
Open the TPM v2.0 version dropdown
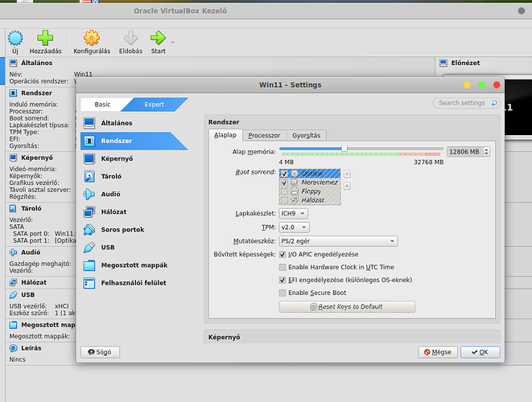(293, 228)
